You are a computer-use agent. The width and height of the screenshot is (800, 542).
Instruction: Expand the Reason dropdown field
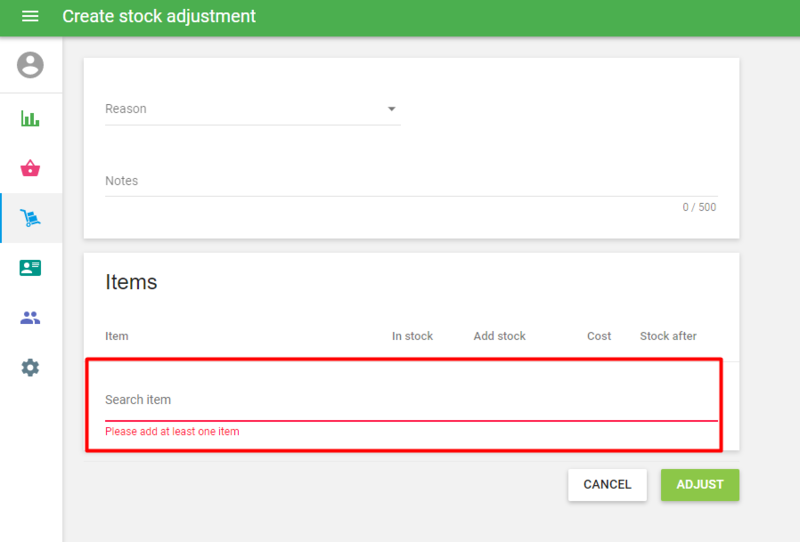pyautogui.click(x=240, y=109)
